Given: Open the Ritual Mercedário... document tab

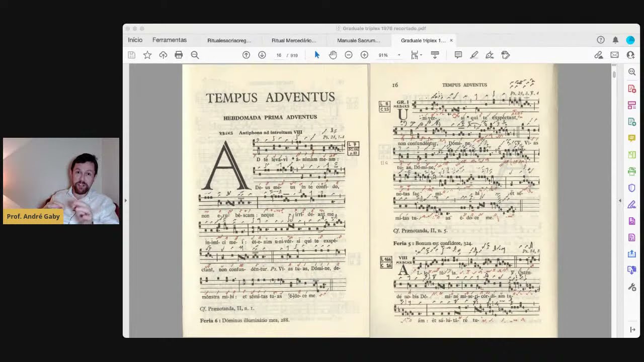Looking at the screenshot, I should (294, 40).
